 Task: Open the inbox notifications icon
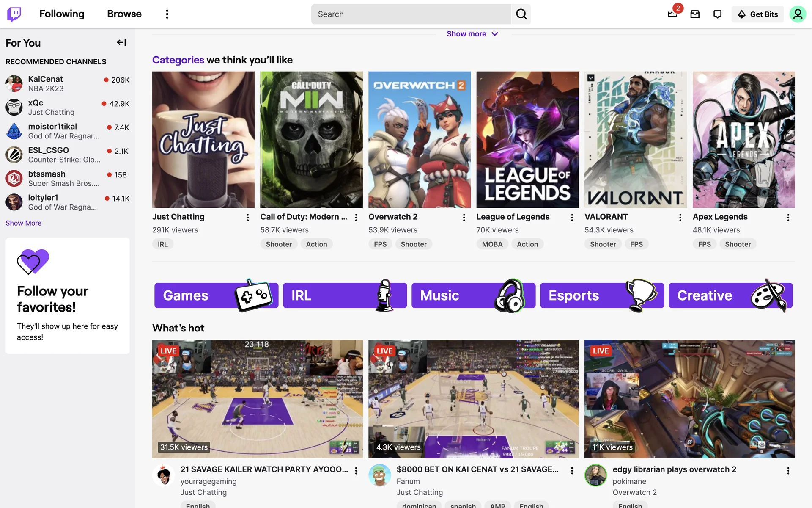pos(695,14)
